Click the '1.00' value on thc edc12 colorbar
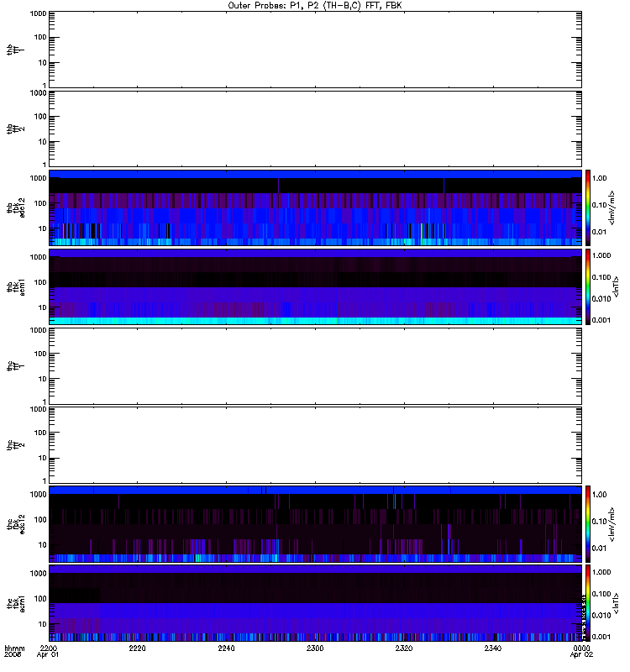 (x=599, y=495)
